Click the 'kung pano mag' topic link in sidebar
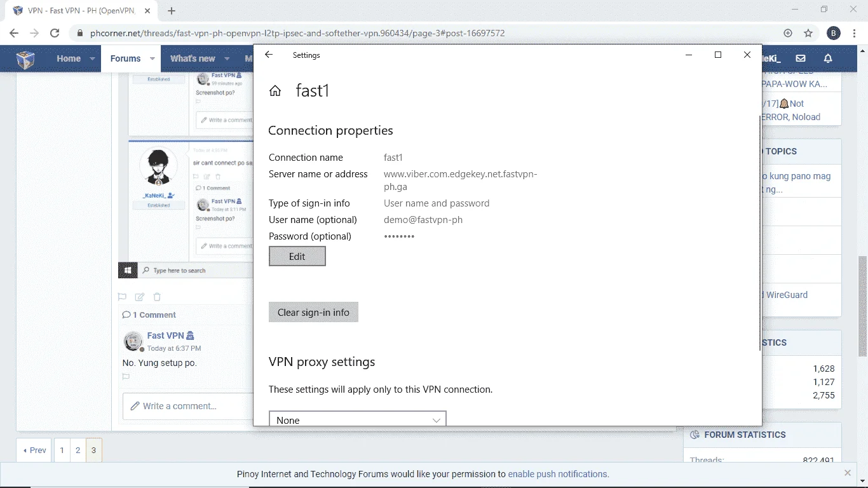Screen dimensions: 868x488 [796, 182]
